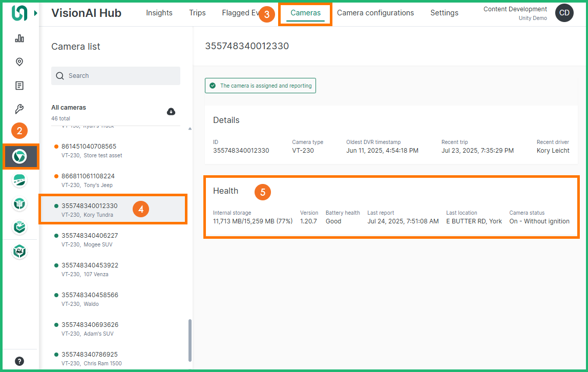The width and height of the screenshot is (588, 372).
Task: Open the reports document icon in sidebar
Action: pyautogui.click(x=19, y=86)
